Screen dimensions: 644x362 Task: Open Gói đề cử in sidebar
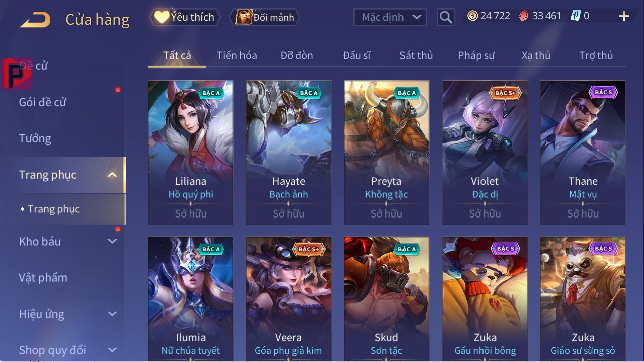(x=43, y=102)
